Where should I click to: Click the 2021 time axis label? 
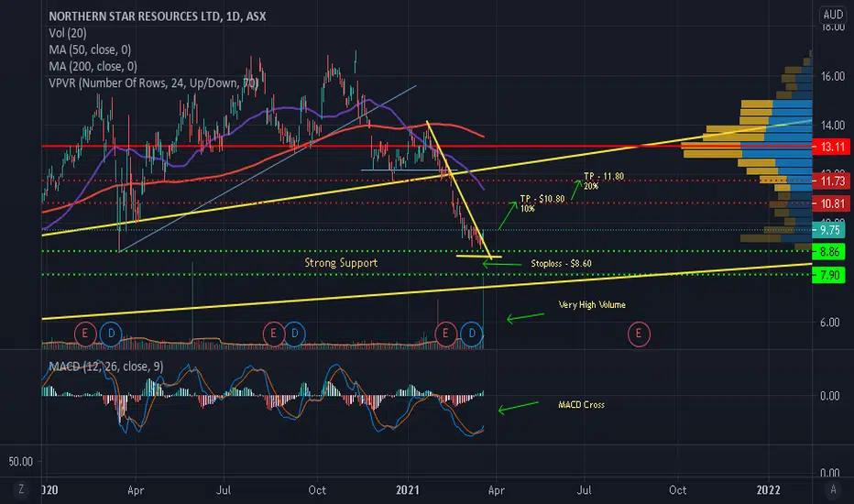pyautogui.click(x=408, y=490)
